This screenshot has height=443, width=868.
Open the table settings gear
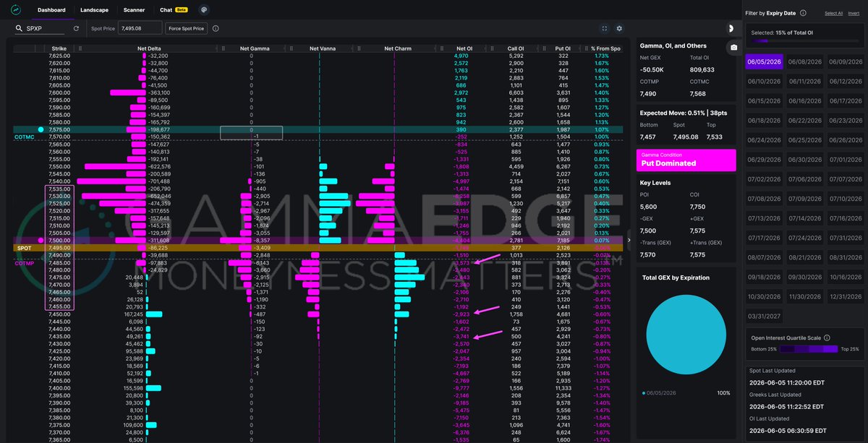click(x=619, y=28)
